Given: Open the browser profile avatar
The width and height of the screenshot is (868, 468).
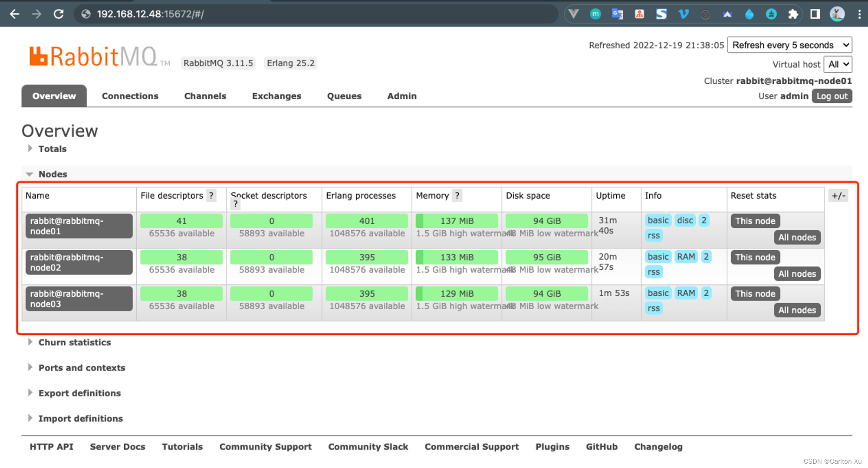Looking at the screenshot, I should [x=837, y=14].
